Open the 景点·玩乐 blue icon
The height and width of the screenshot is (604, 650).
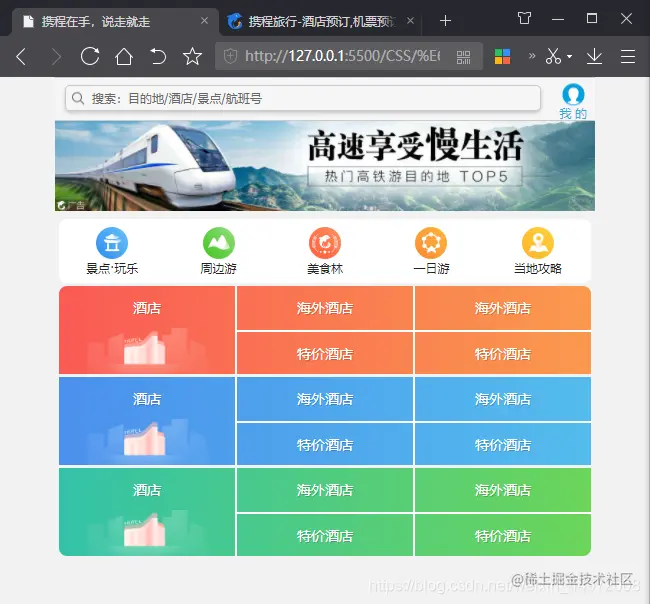(112, 243)
